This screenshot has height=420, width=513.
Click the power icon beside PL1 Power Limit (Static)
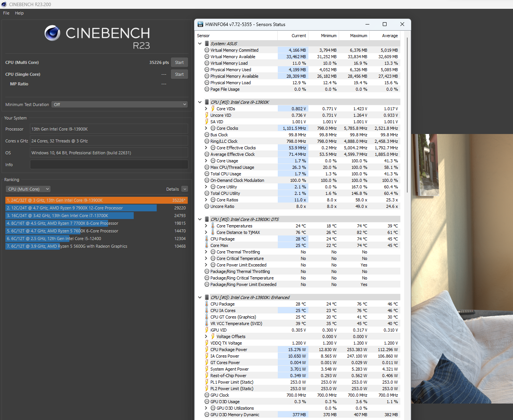click(207, 382)
